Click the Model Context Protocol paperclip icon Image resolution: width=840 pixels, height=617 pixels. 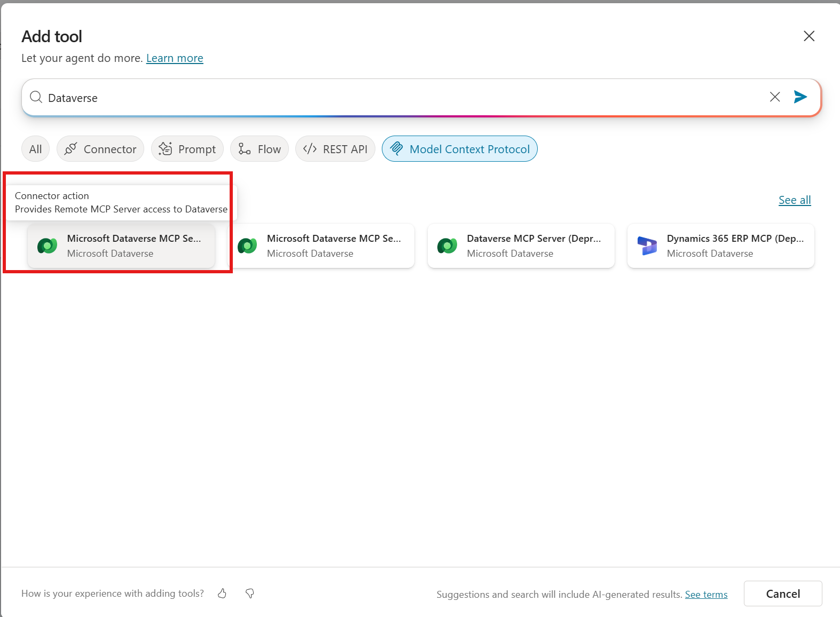click(x=397, y=149)
